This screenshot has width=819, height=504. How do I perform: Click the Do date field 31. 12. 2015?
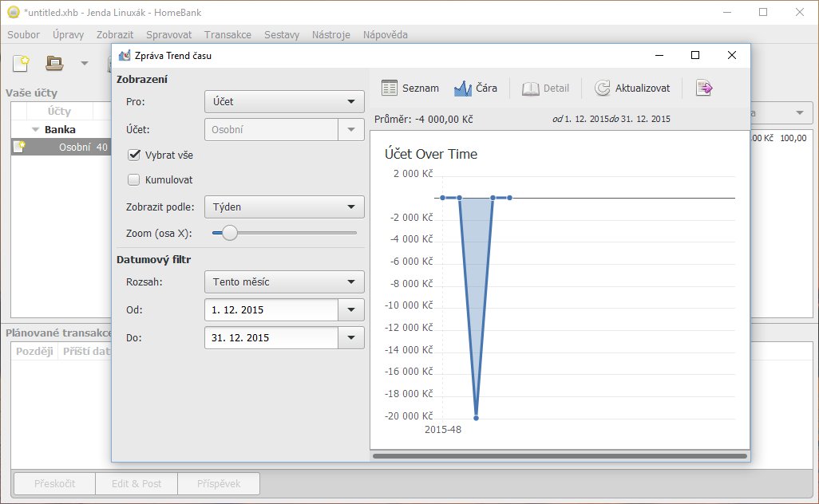[x=271, y=337]
